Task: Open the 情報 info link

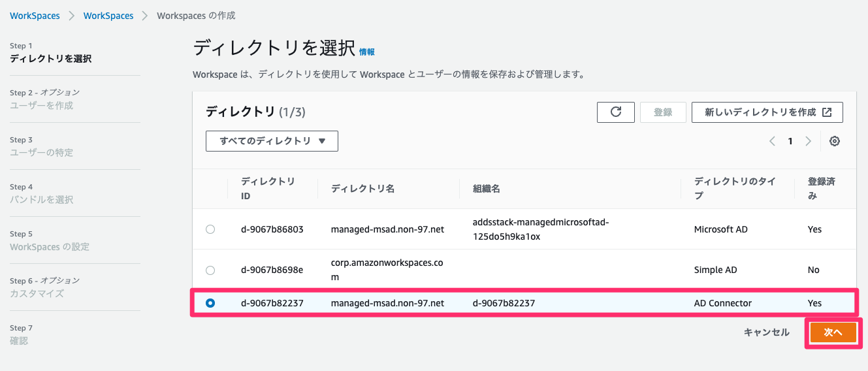Action: 367,52
